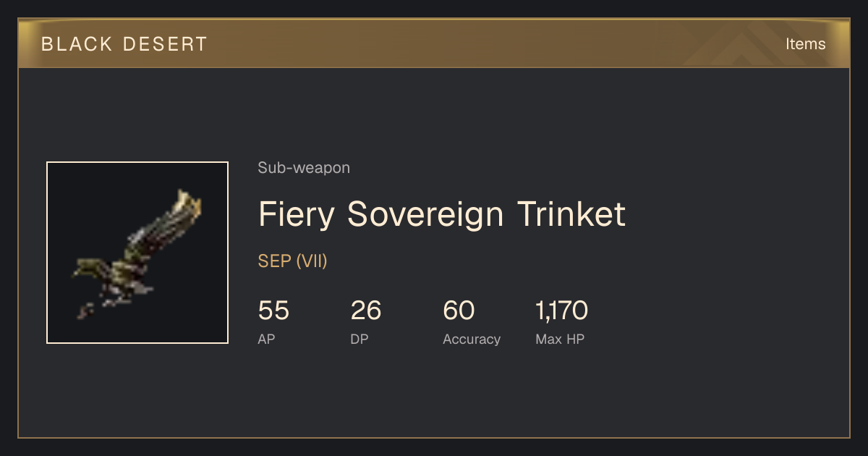Click the 26 defense value
Viewport: 868px width, 456px height.
pyautogui.click(x=366, y=311)
